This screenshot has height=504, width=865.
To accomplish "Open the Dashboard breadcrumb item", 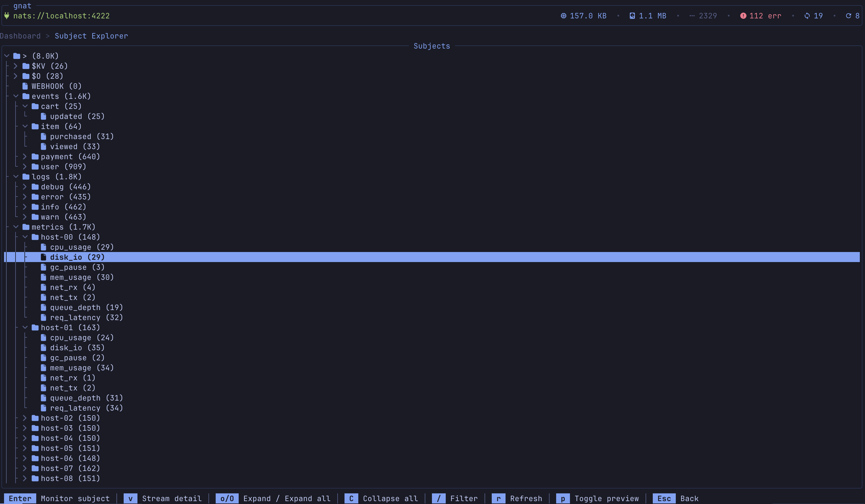I will click(x=20, y=36).
